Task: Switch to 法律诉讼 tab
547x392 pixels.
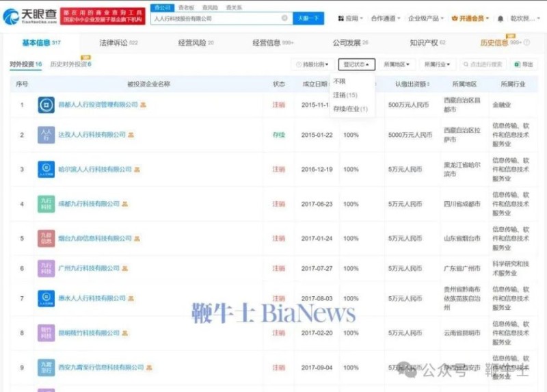Action: click(118, 42)
